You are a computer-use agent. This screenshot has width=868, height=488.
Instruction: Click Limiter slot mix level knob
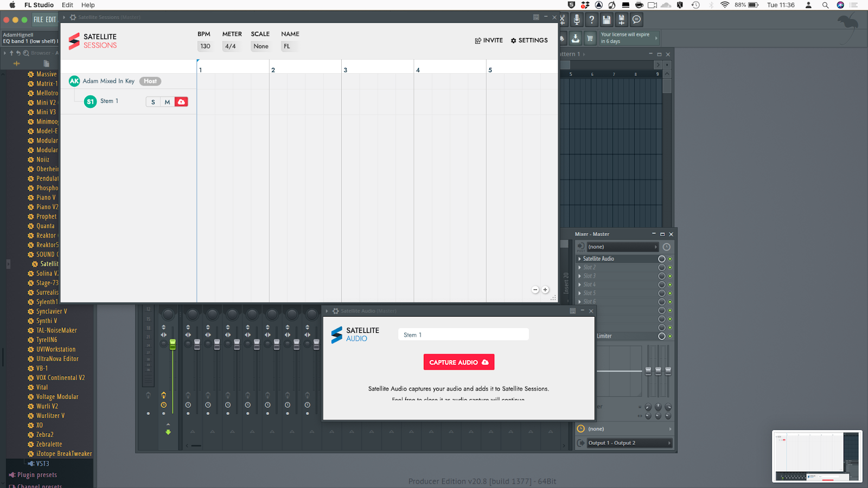[x=662, y=336]
